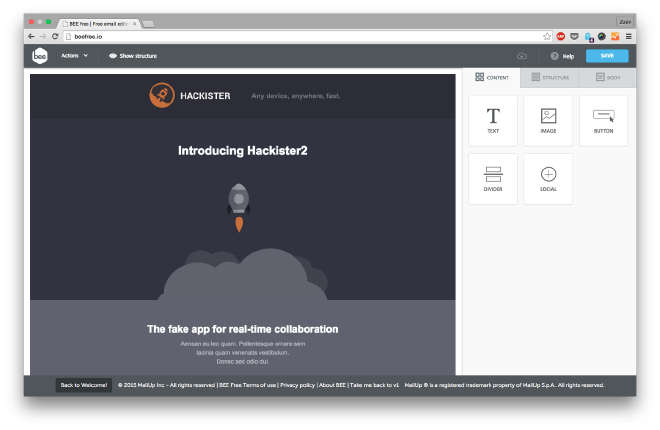Click the beefree.io address bar
Screen dimensions: 660x430
(x=307, y=37)
